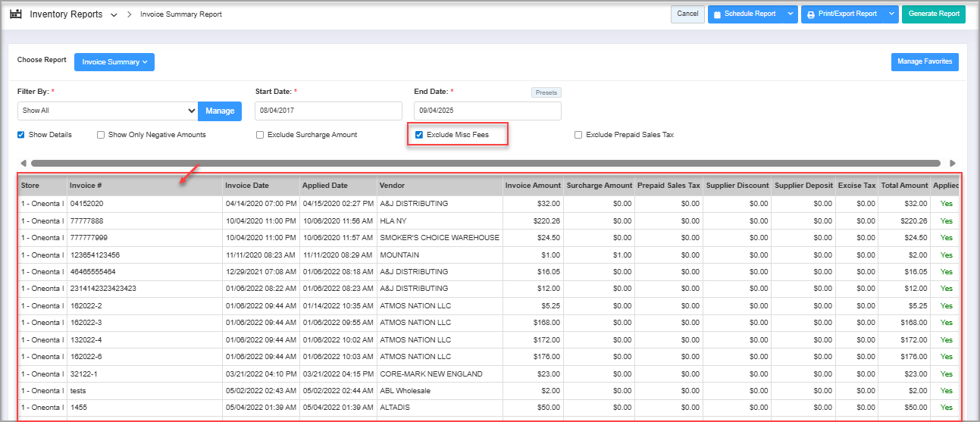Screen dimensions: 980x422
Task: Open the Invoice Summary report dropdown
Action: coord(114,62)
